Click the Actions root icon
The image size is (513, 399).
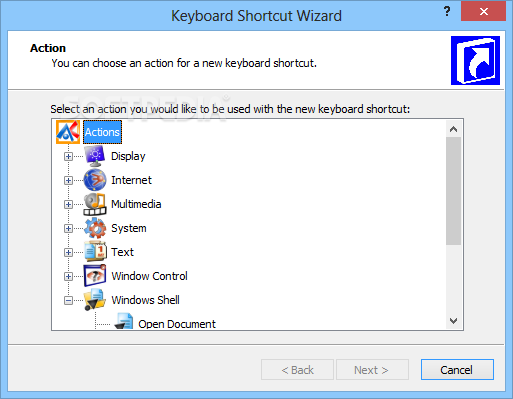click(x=68, y=132)
